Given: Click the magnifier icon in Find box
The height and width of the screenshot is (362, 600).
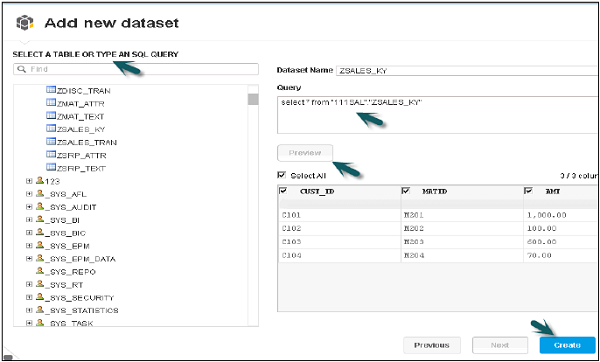Looking at the screenshot, I should pyautogui.click(x=22, y=69).
